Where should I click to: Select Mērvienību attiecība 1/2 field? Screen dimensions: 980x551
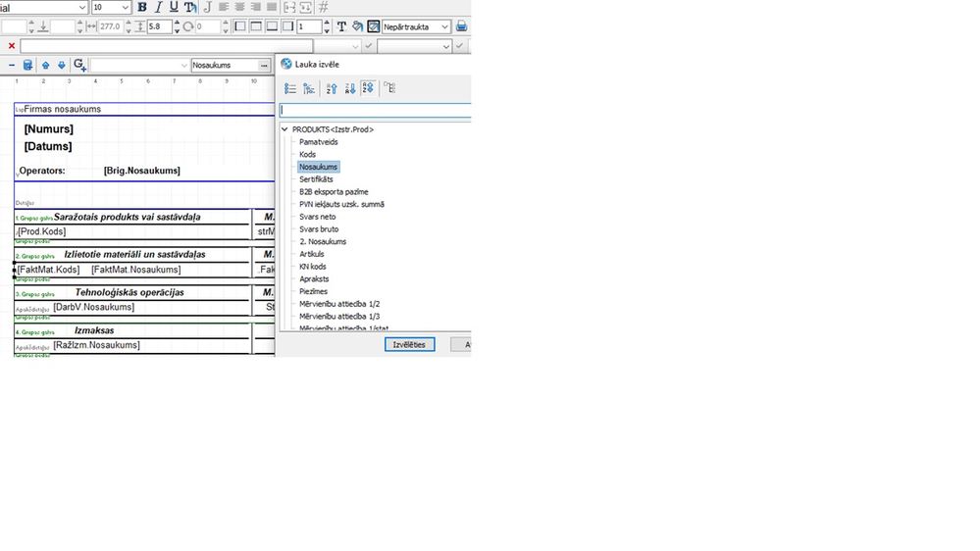[339, 304]
